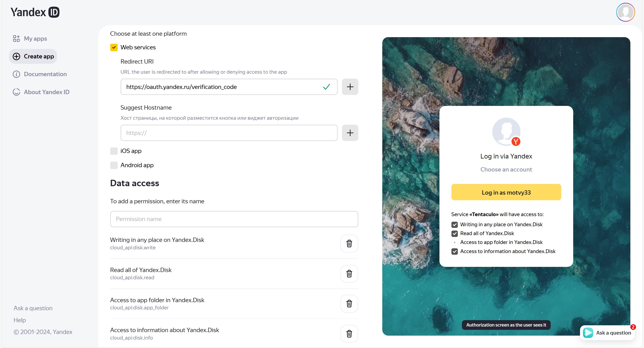Click the Data access heading
644x348 pixels.
coord(135,183)
